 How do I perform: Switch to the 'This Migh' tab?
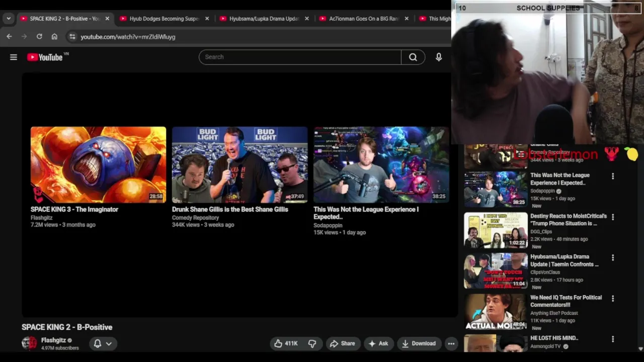434,19
